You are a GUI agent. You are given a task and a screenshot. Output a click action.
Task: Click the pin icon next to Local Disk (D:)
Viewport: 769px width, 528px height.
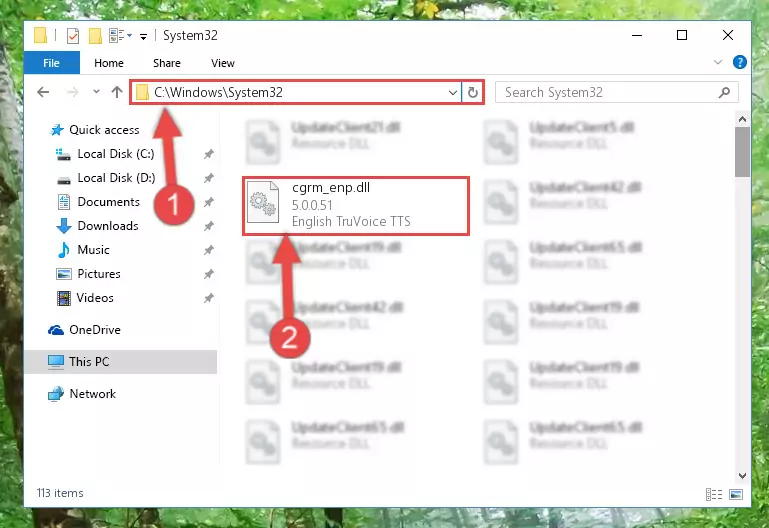[x=209, y=178]
